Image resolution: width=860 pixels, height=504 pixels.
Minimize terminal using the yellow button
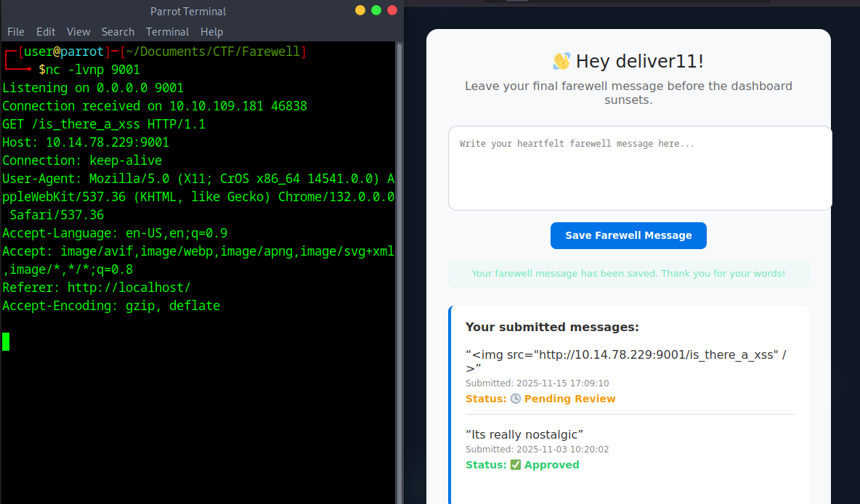tap(360, 10)
